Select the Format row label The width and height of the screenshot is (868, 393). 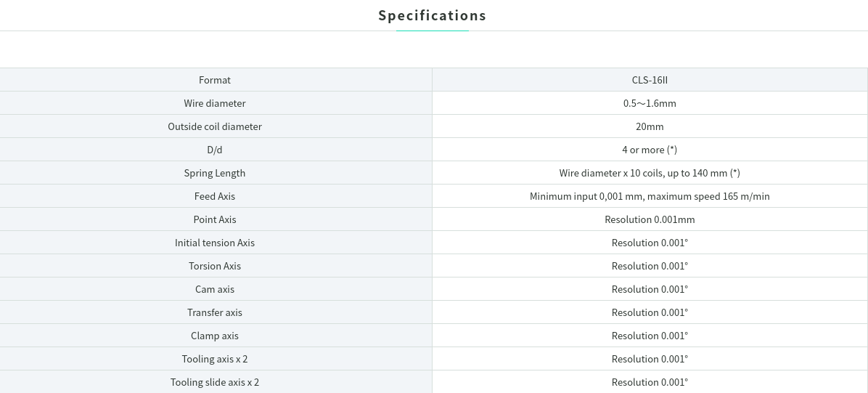(215, 80)
